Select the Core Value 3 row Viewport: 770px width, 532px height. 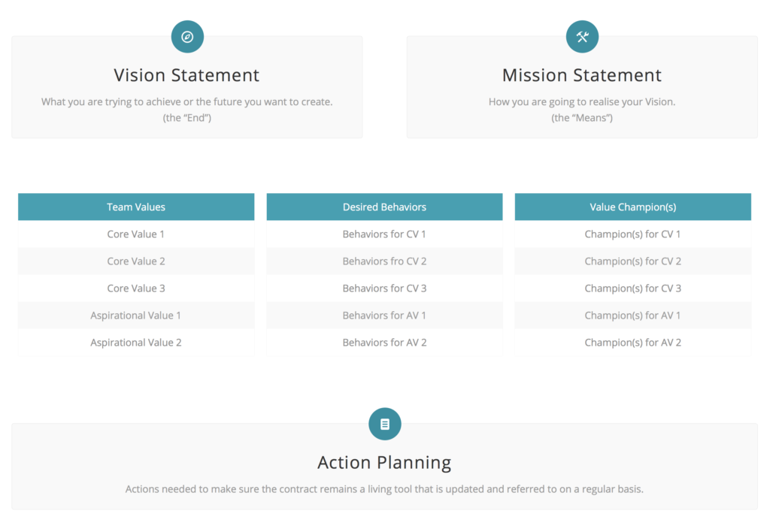tap(136, 288)
